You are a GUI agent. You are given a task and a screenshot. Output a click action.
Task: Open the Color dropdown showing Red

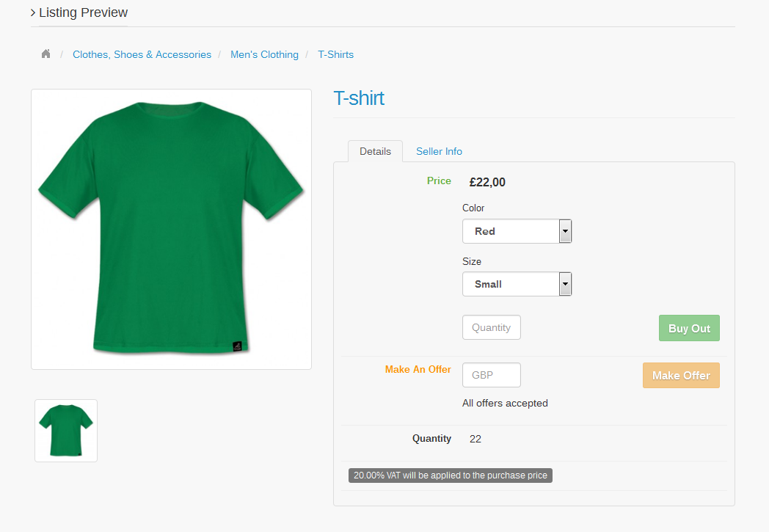point(511,231)
